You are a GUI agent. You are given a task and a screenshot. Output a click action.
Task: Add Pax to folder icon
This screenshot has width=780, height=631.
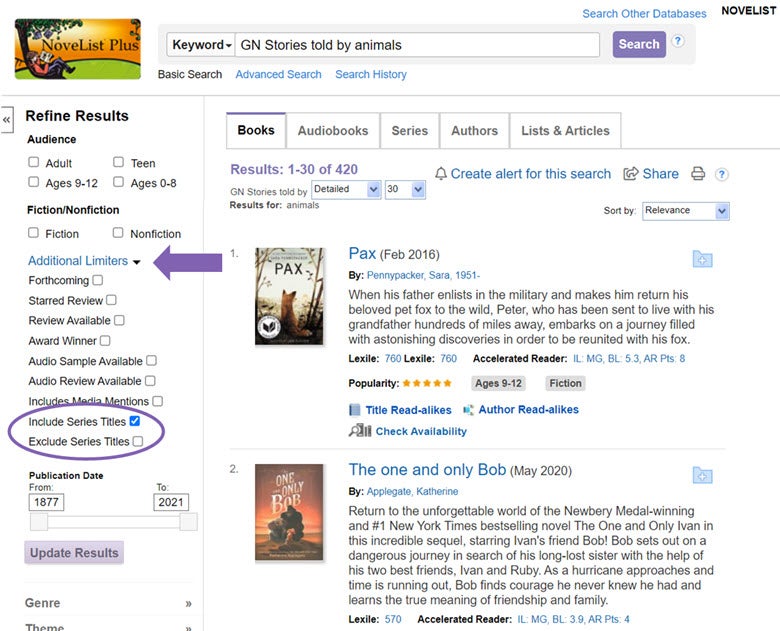[702, 260]
